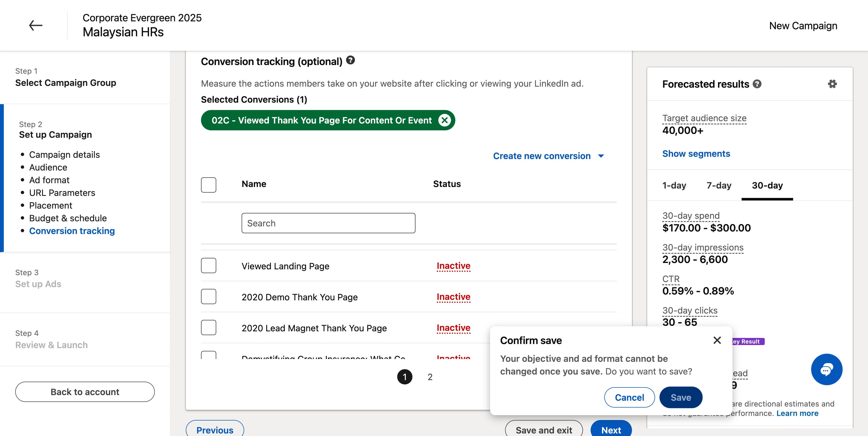Close the Confirm save dialog

pos(717,340)
